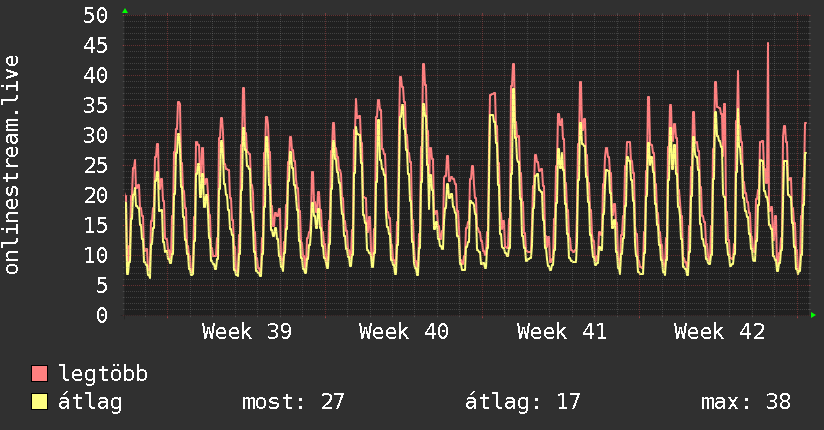Click the átlag legend label beside yellow swatch
This screenshot has height=430, width=824.
pos(90,402)
